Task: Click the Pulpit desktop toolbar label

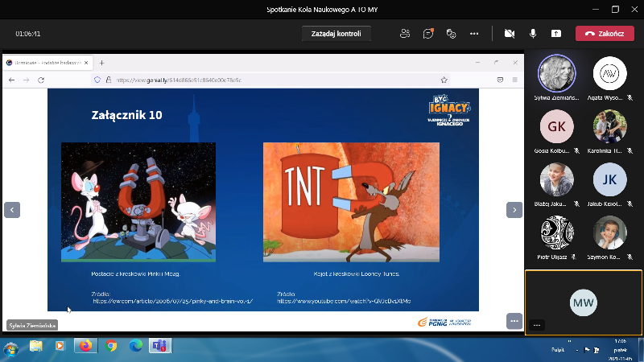Action: [557, 350]
